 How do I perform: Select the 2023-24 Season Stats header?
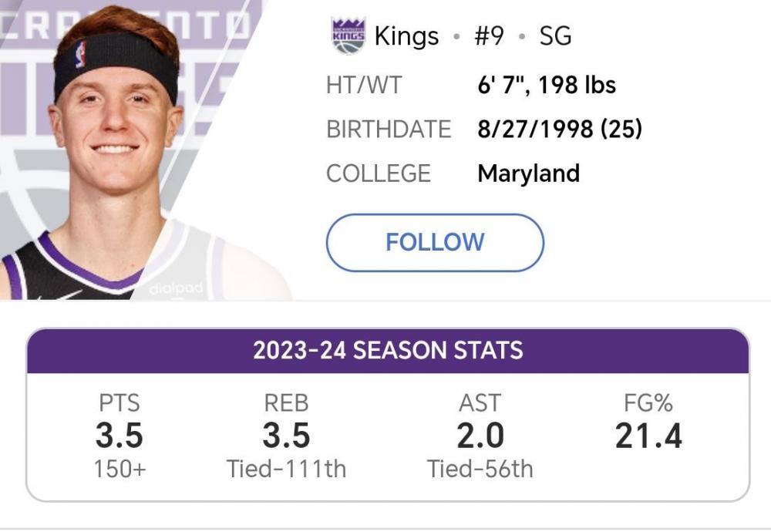[388, 350]
